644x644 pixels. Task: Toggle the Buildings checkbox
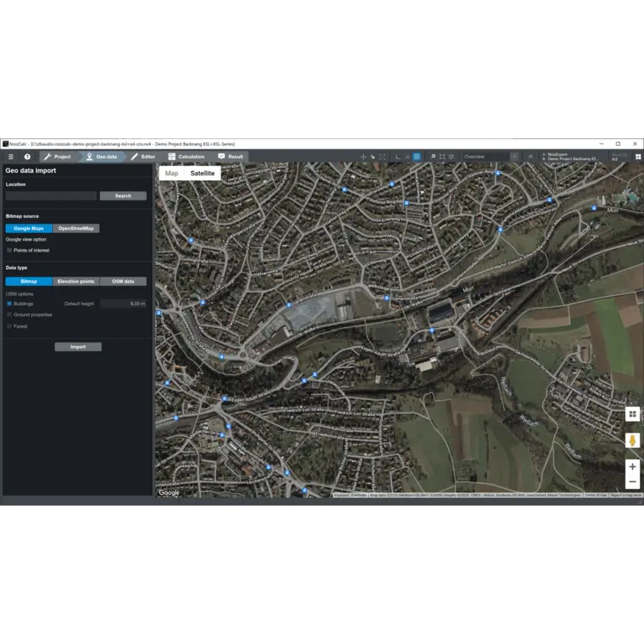tap(9, 304)
